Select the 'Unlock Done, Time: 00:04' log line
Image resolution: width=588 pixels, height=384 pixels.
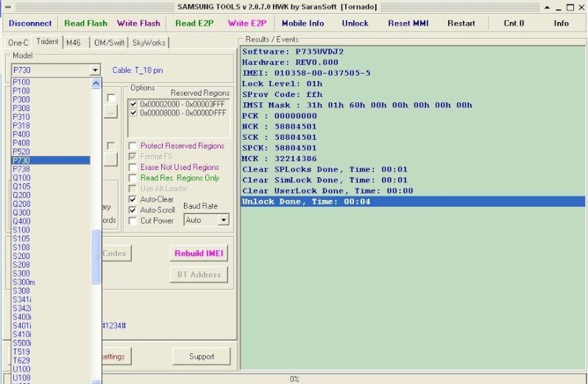click(x=413, y=202)
